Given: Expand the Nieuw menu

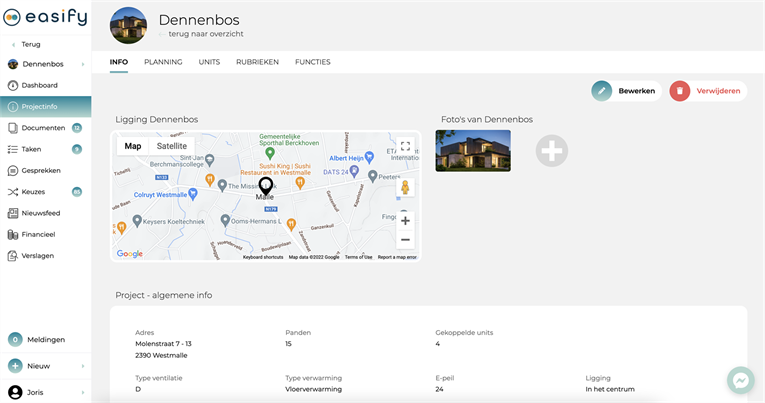Looking at the screenshot, I should (x=45, y=366).
